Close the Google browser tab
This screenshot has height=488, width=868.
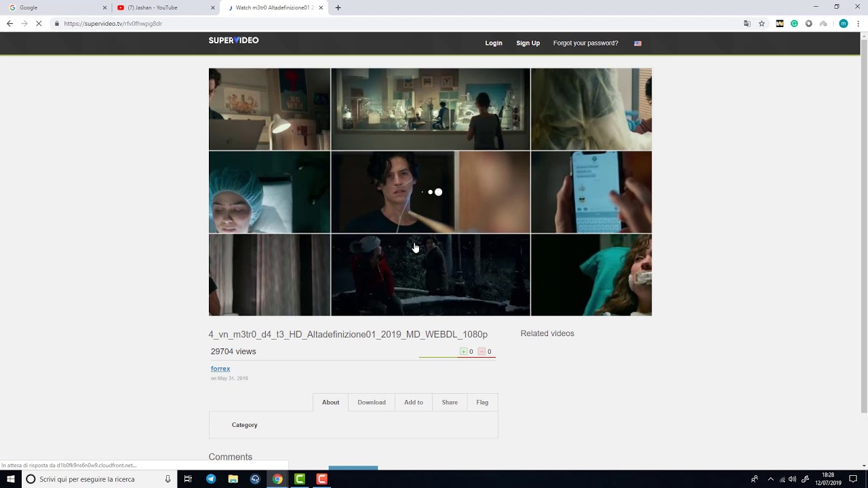pos(104,7)
